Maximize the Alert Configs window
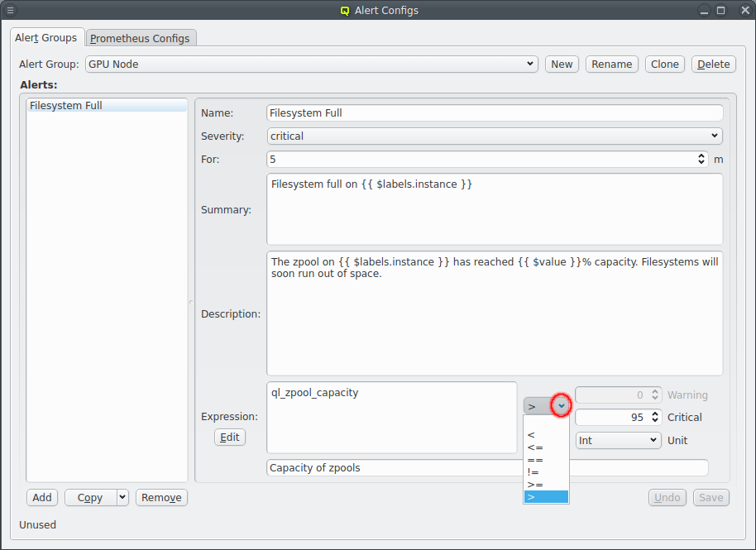Image resolution: width=756 pixels, height=550 pixels. click(720, 10)
